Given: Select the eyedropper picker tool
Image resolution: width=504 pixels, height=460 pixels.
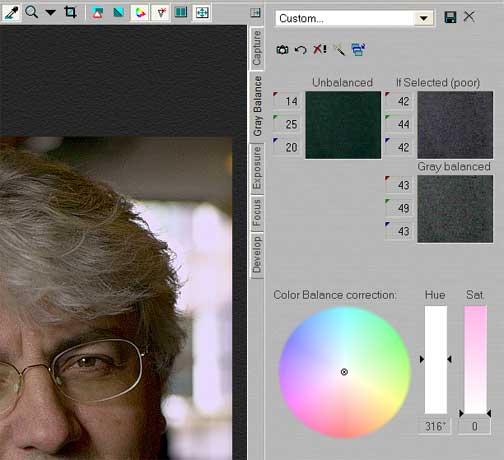Looking at the screenshot, I should (11, 13).
